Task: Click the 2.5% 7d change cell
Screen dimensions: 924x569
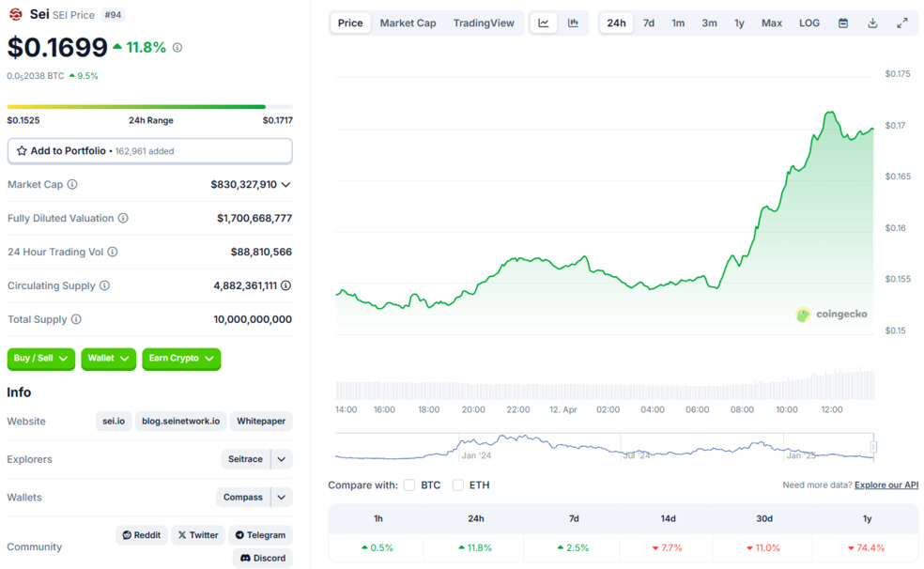Action: (x=574, y=547)
